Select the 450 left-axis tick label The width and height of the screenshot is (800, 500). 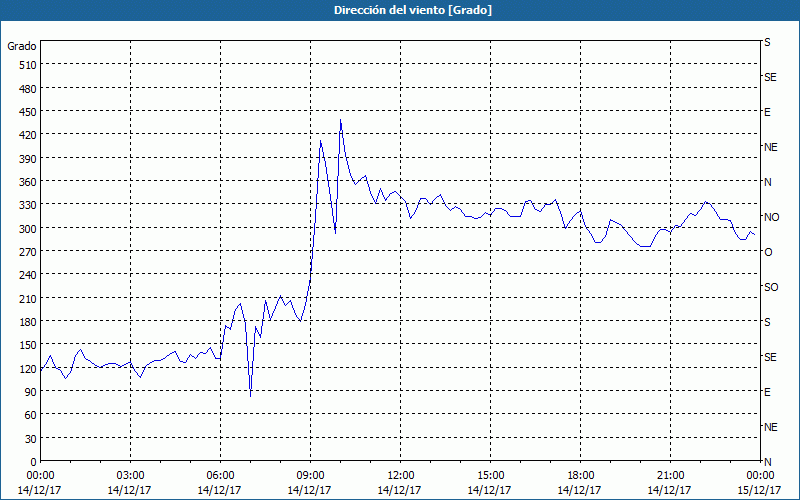coord(28,112)
